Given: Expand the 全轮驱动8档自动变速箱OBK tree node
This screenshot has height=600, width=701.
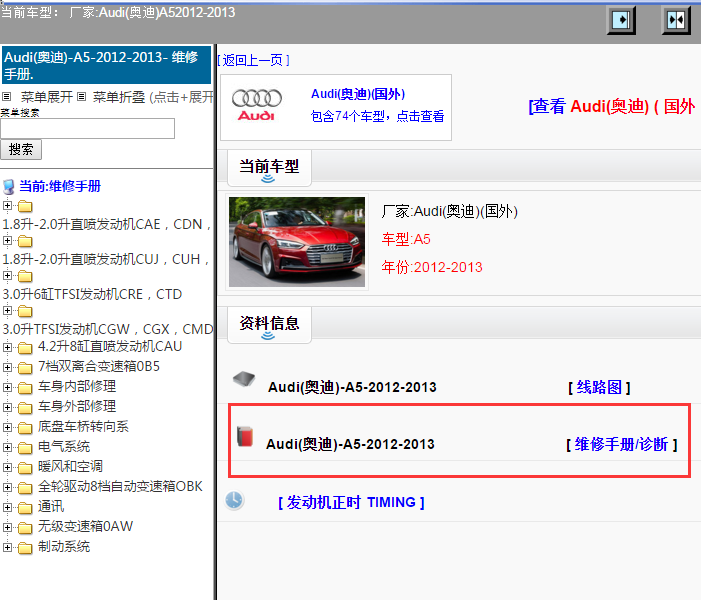Looking at the screenshot, I should tap(7, 487).
